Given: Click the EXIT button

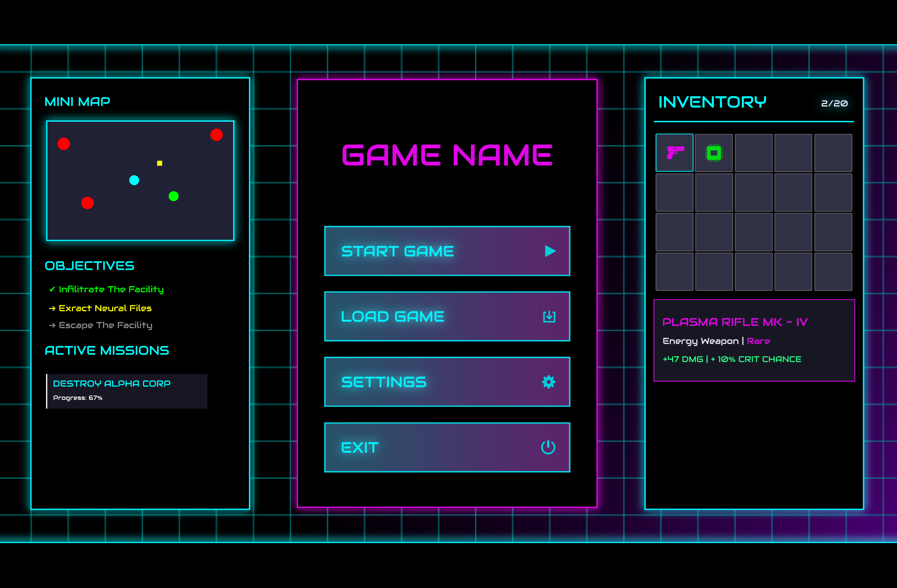Looking at the screenshot, I should (447, 447).
